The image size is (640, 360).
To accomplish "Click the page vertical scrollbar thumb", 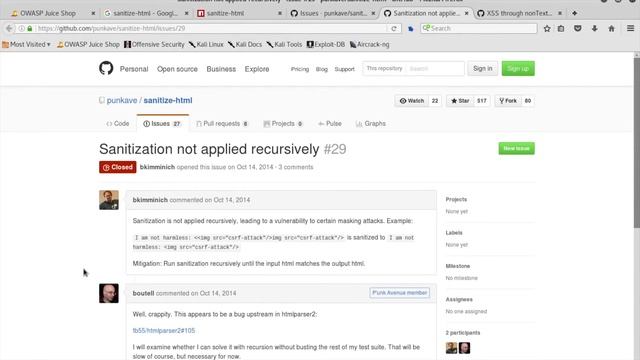I will pos(636,143).
